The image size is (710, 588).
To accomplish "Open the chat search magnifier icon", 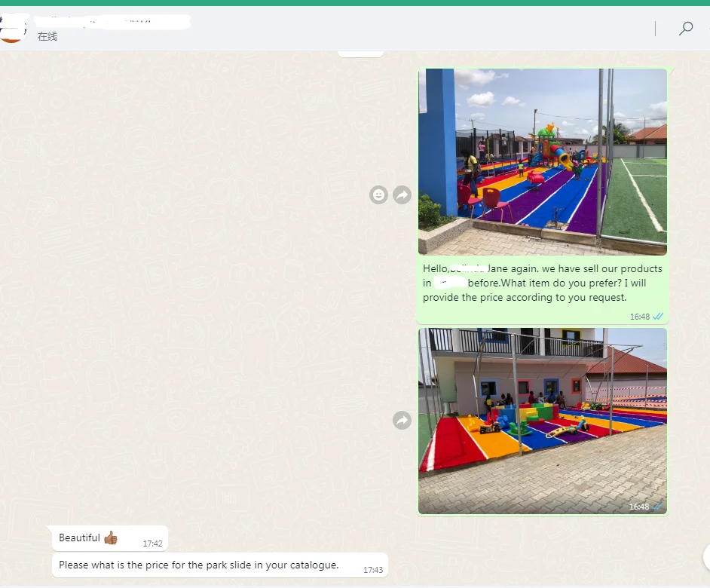I will pos(685,29).
